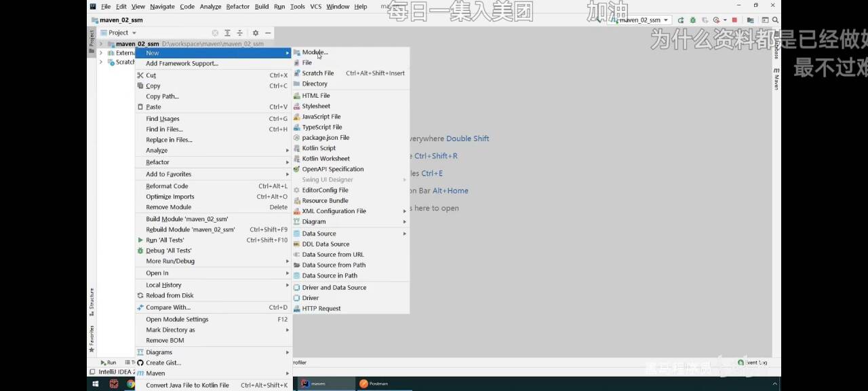Click the HTTP Request icon
This screenshot has width=868, height=391.
click(x=296, y=309)
